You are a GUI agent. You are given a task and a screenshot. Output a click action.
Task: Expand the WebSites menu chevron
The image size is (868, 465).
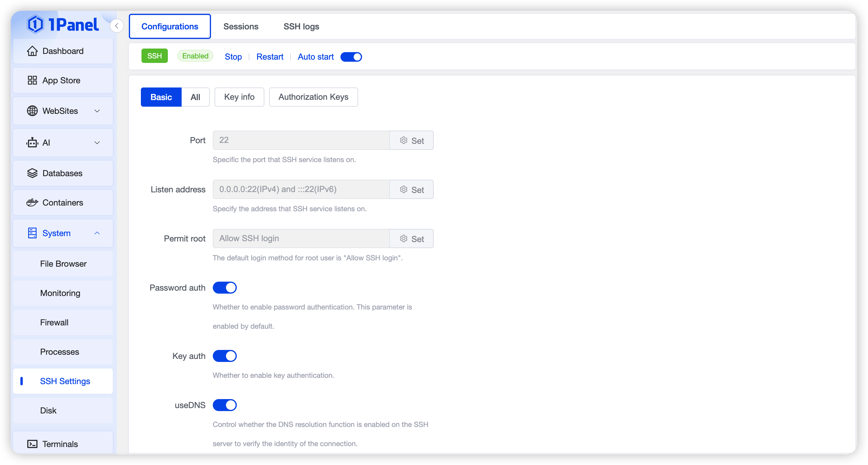(97, 111)
